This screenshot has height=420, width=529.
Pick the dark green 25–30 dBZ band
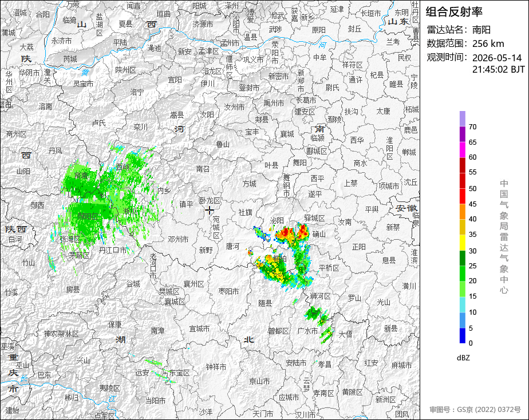tap(462, 258)
